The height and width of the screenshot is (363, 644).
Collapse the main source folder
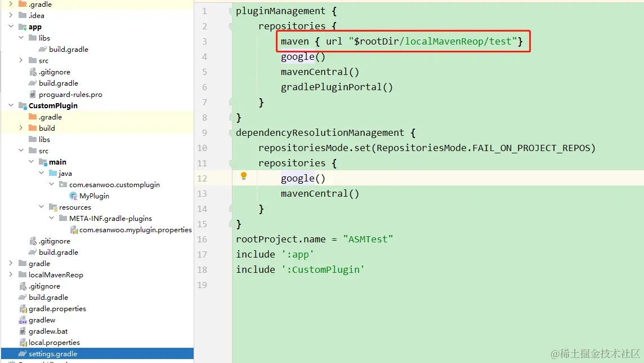coord(31,162)
